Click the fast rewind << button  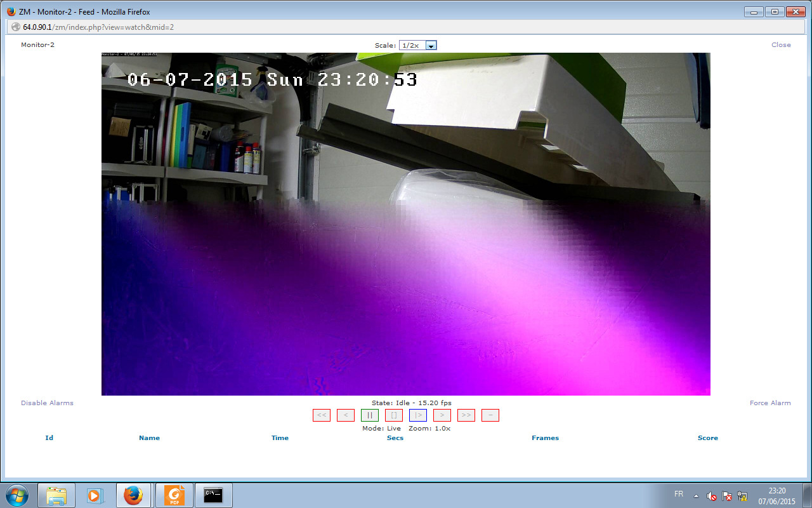click(x=322, y=415)
